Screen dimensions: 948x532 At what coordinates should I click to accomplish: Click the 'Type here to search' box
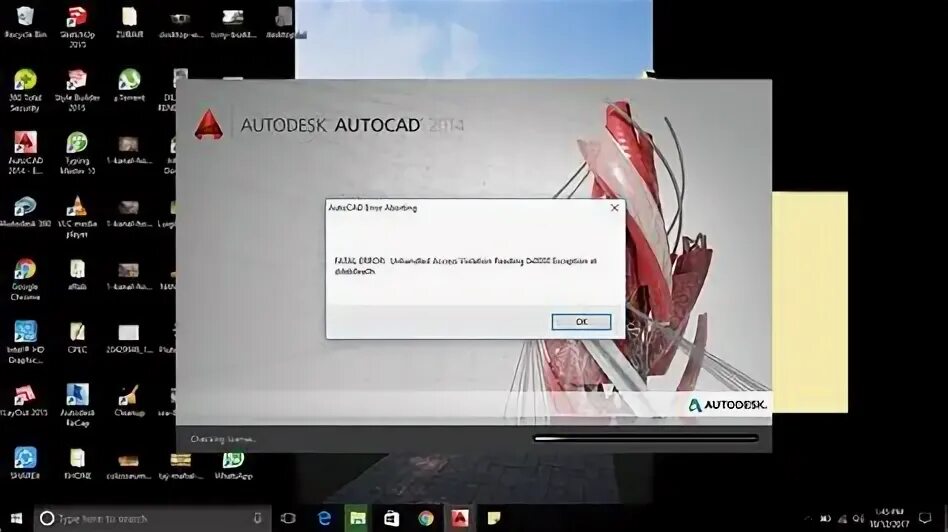[152, 518]
